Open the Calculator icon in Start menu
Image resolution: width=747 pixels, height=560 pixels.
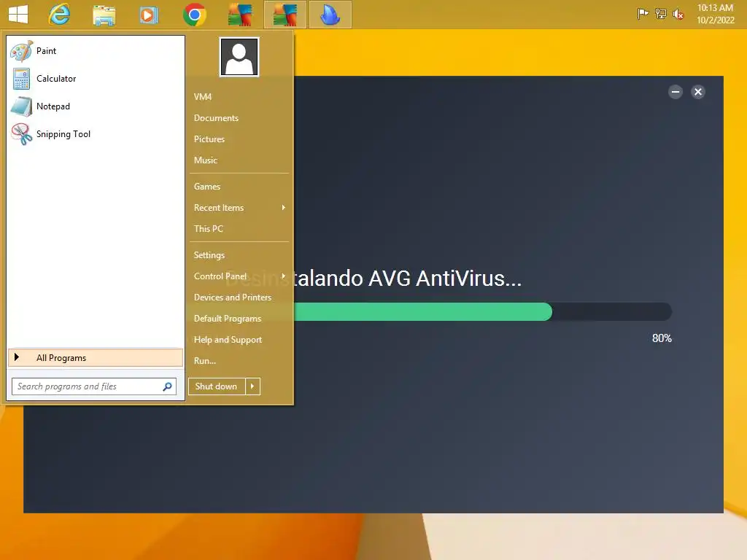21,79
